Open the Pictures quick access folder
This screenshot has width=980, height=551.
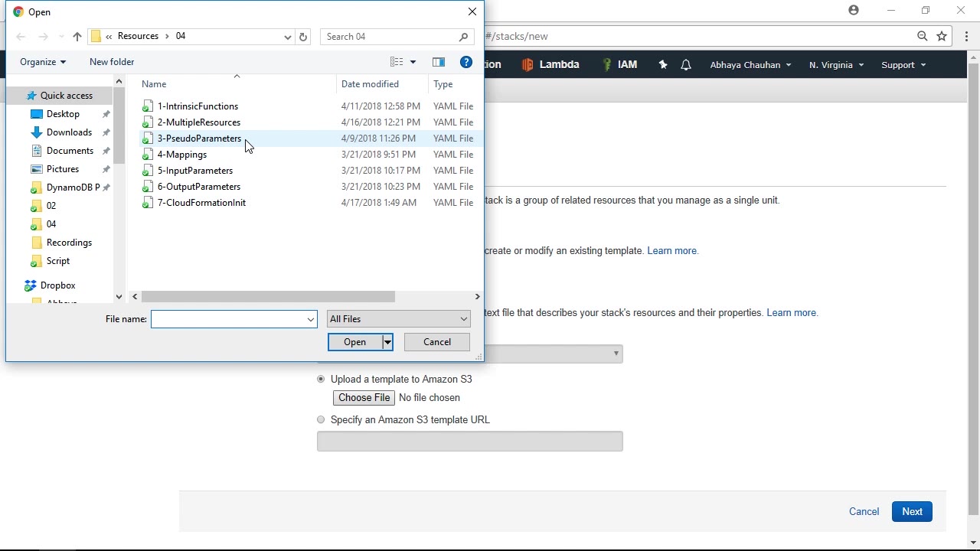click(63, 169)
